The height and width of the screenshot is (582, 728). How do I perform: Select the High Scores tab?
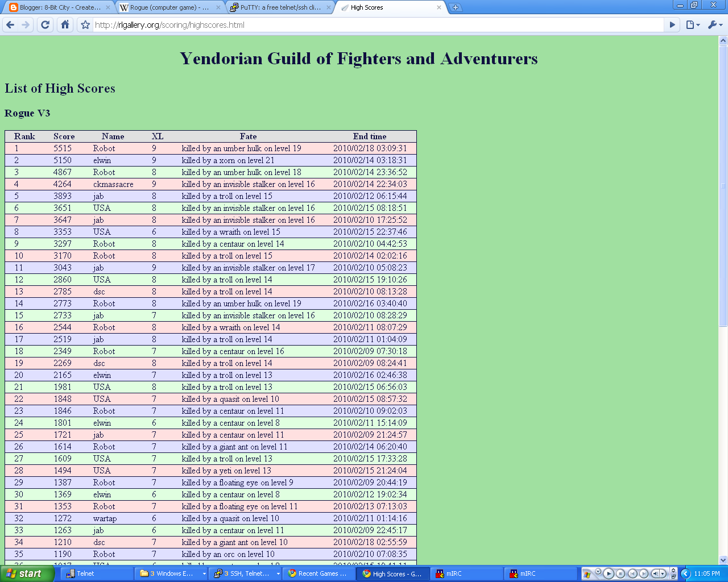click(x=391, y=7)
